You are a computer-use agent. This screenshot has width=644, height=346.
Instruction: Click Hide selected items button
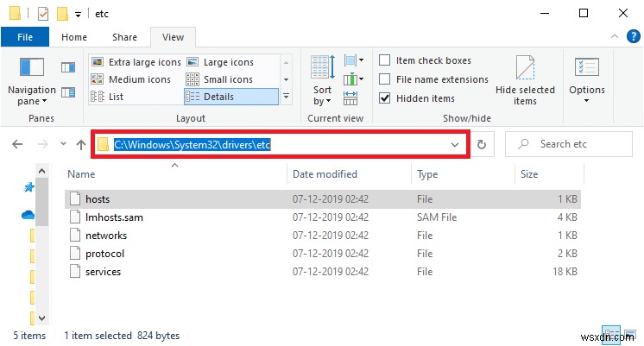coord(525,80)
